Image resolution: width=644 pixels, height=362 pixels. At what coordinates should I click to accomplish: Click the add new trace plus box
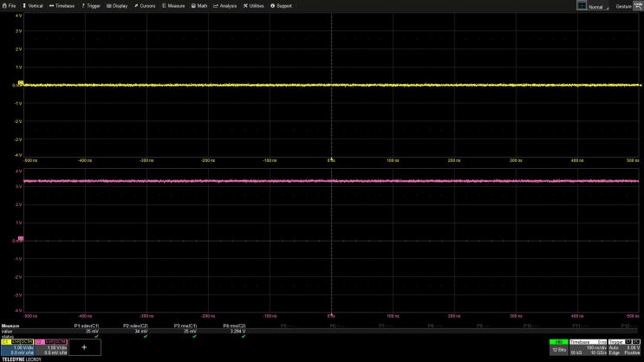coord(84,346)
